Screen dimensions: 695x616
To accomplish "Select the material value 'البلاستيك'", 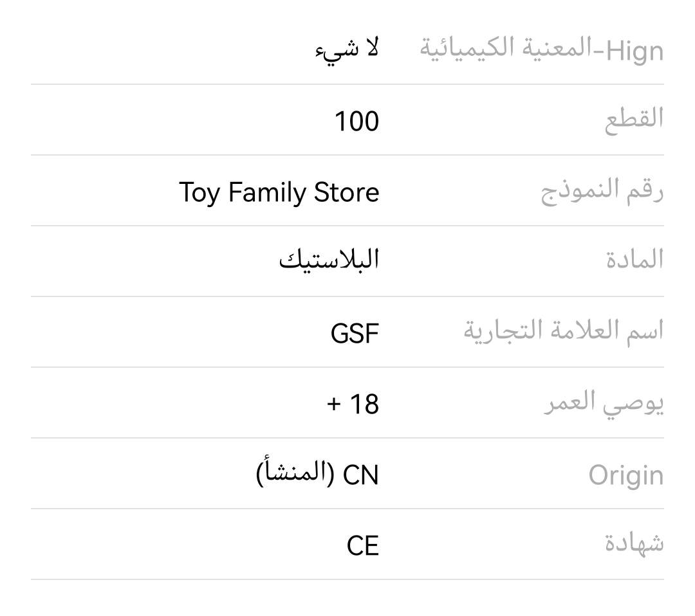I will (x=329, y=260).
